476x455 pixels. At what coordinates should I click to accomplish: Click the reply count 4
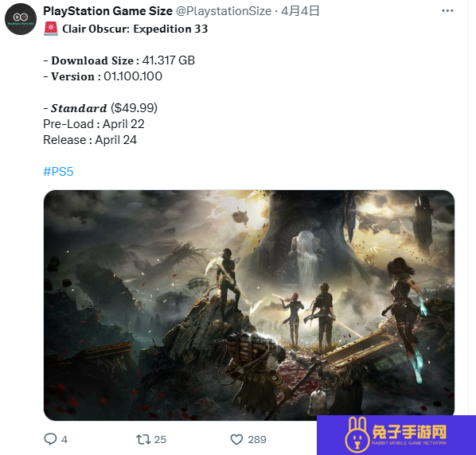[64, 440]
